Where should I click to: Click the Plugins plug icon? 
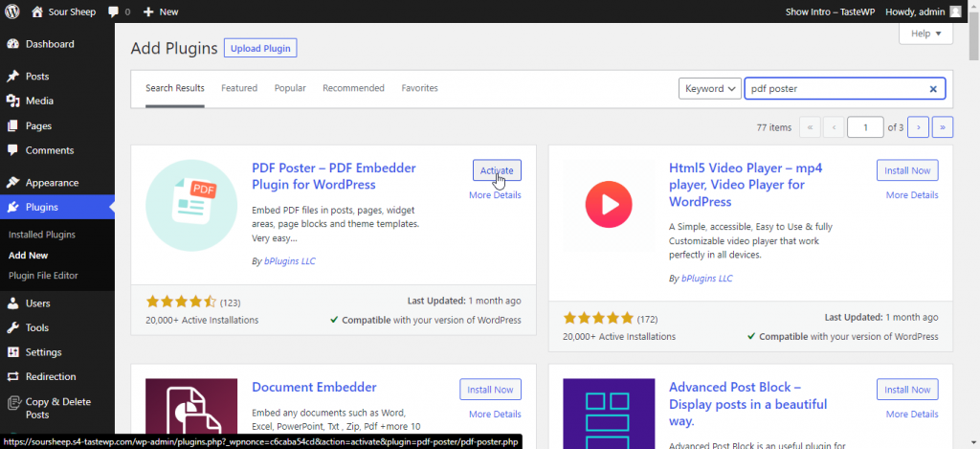pyautogui.click(x=12, y=207)
